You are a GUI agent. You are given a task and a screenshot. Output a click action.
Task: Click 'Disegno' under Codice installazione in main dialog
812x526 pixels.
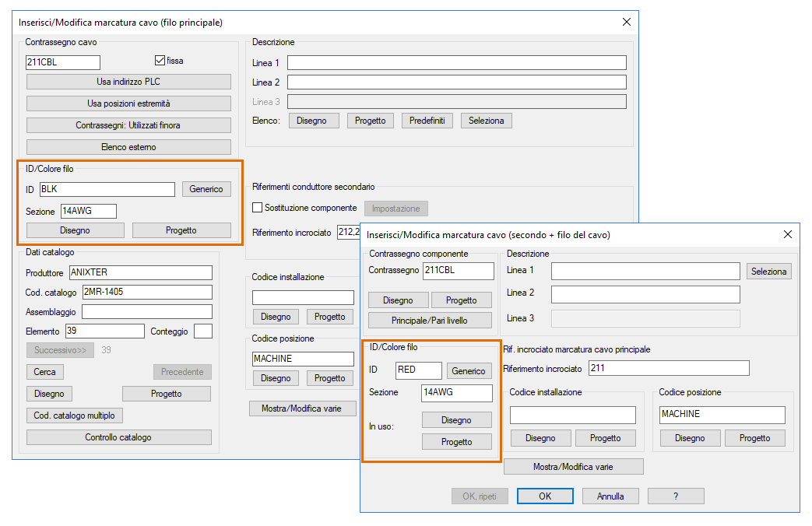(276, 317)
